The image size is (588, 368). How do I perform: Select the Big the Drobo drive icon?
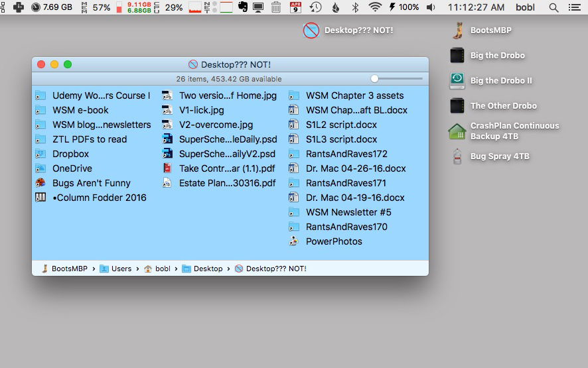click(457, 56)
